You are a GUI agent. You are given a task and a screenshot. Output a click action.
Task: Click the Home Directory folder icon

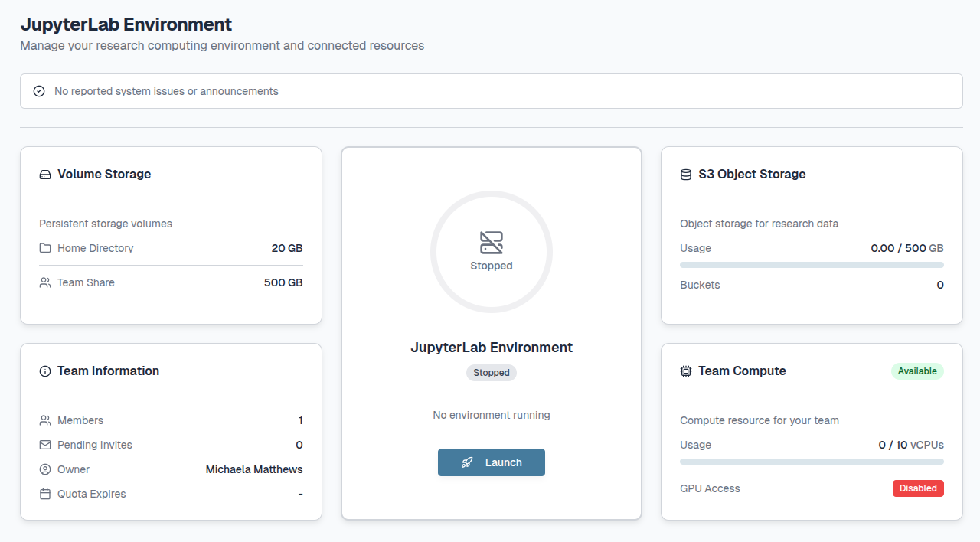pyautogui.click(x=45, y=248)
